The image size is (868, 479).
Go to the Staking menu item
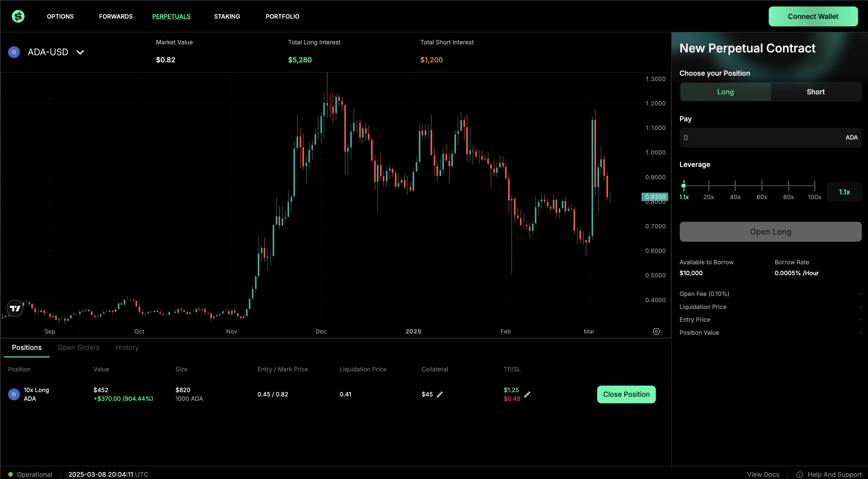227,16
